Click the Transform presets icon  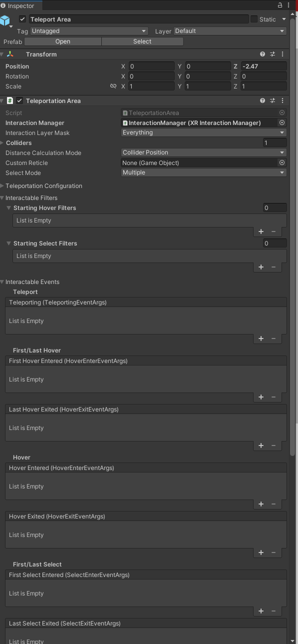tap(272, 54)
